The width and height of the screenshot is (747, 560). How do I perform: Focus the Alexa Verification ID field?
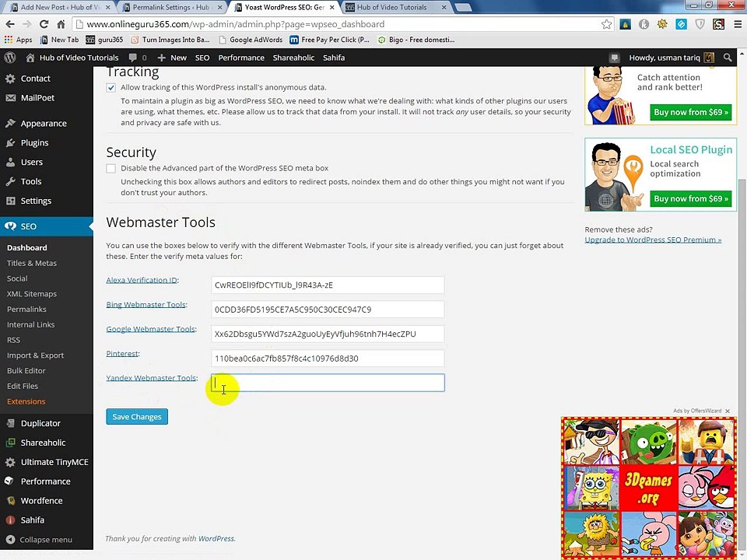point(328,285)
